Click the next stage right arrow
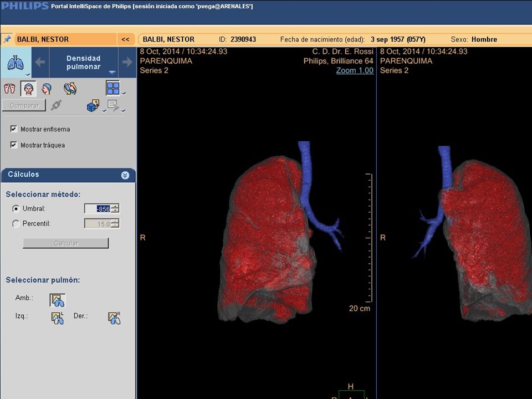 [x=127, y=62]
